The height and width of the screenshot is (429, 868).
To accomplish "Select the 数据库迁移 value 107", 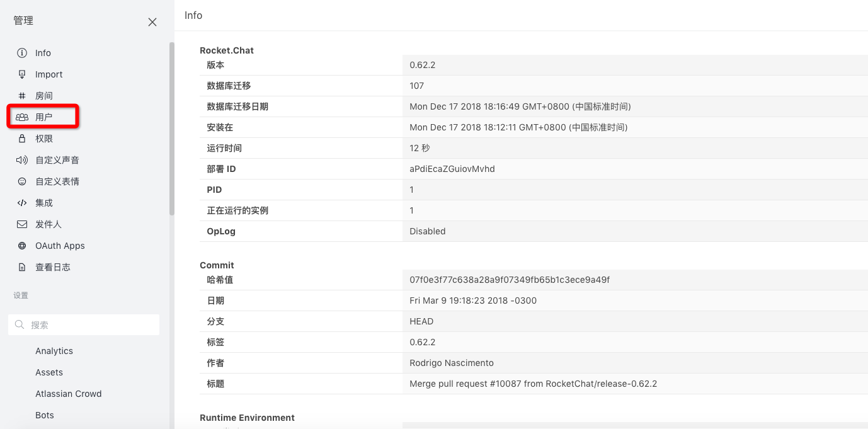I will tap(417, 86).
